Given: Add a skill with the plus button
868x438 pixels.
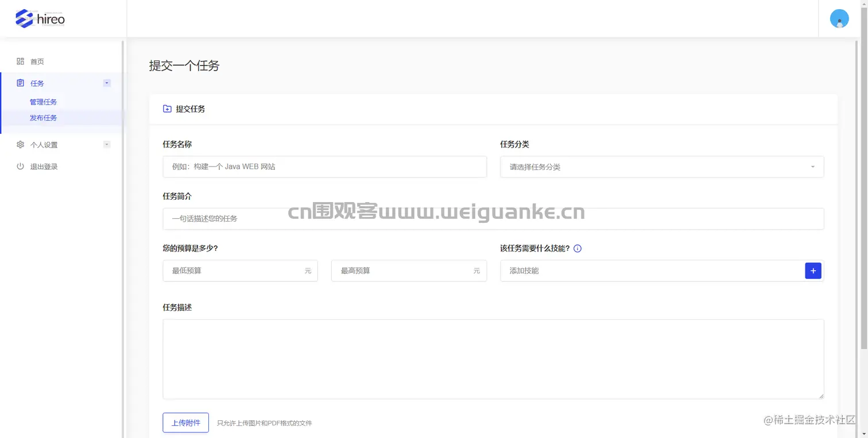Looking at the screenshot, I should [x=813, y=271].
